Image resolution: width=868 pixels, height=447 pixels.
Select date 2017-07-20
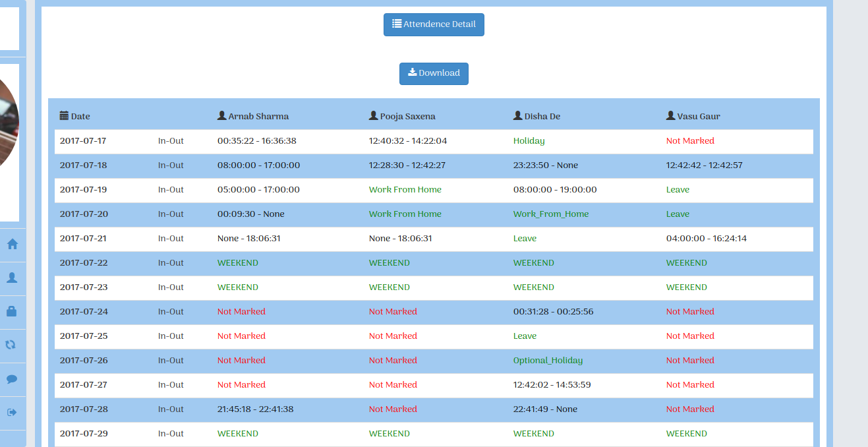[84, 214]
